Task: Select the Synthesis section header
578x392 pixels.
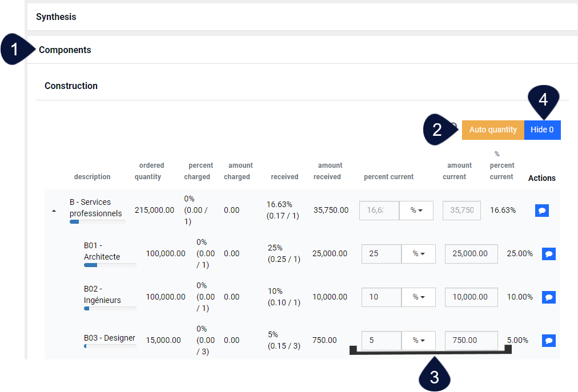Action: 56,17
